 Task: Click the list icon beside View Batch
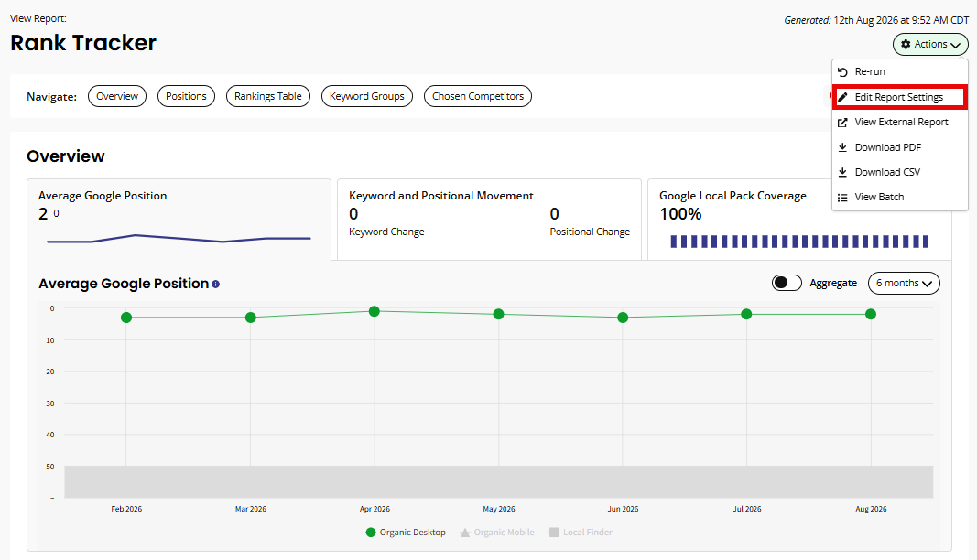click(842, 197)
